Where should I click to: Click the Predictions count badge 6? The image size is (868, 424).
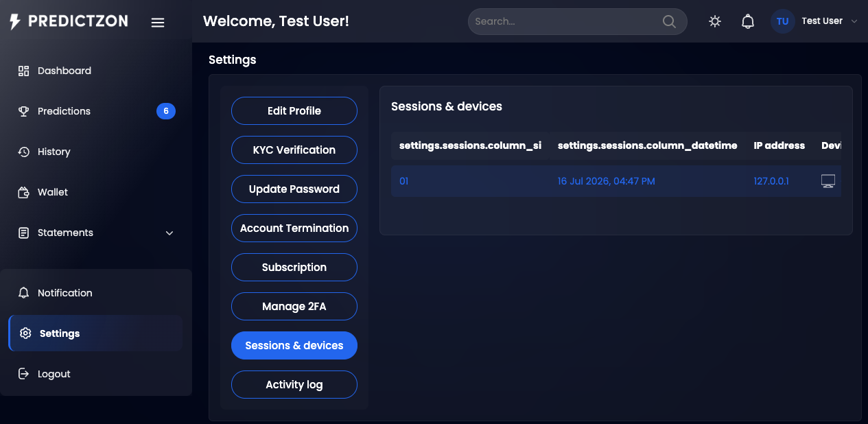pos(166,111)
